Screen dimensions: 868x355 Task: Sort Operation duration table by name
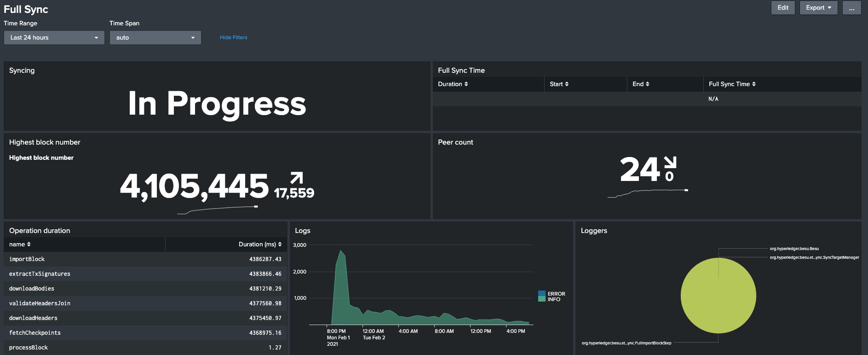(x=20, y=244)
